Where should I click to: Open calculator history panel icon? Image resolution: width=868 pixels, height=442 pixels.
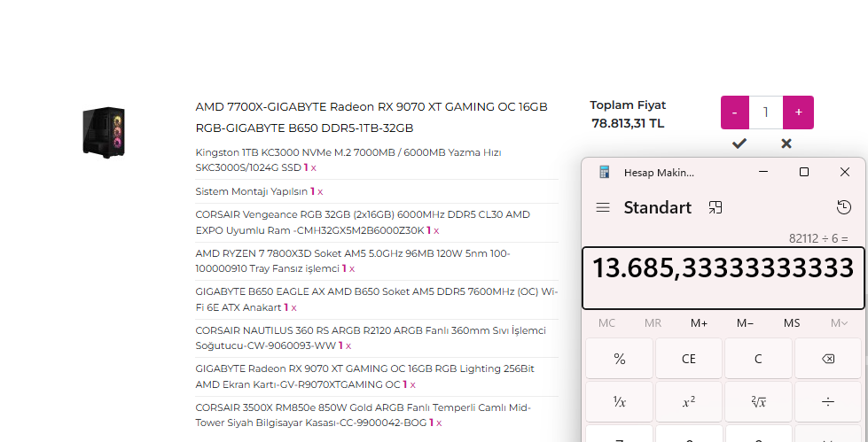click(843, 207)
